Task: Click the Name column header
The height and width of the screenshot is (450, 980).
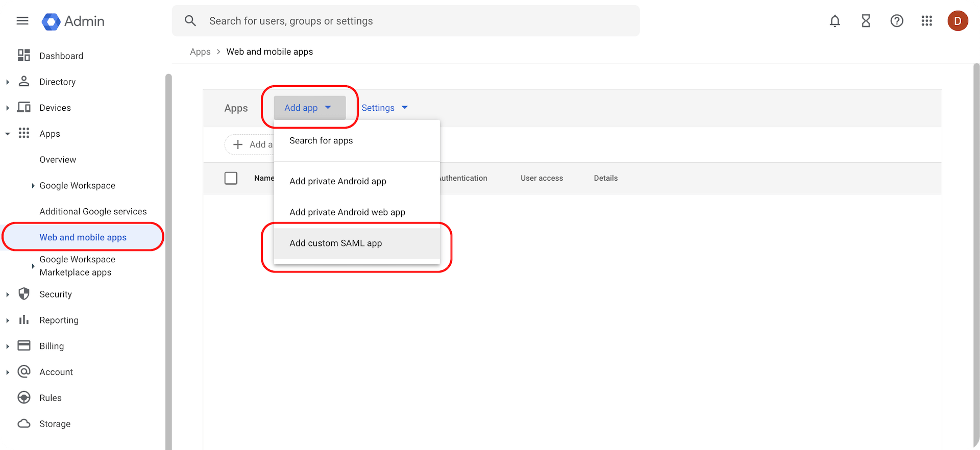Action: pyautogui.click(x=264, y=178)
